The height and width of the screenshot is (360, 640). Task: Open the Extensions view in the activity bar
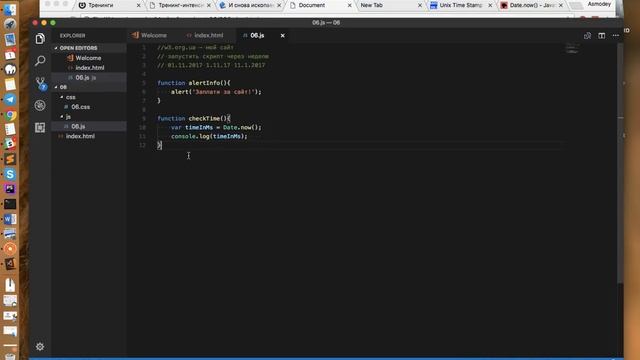coord(40,128)
